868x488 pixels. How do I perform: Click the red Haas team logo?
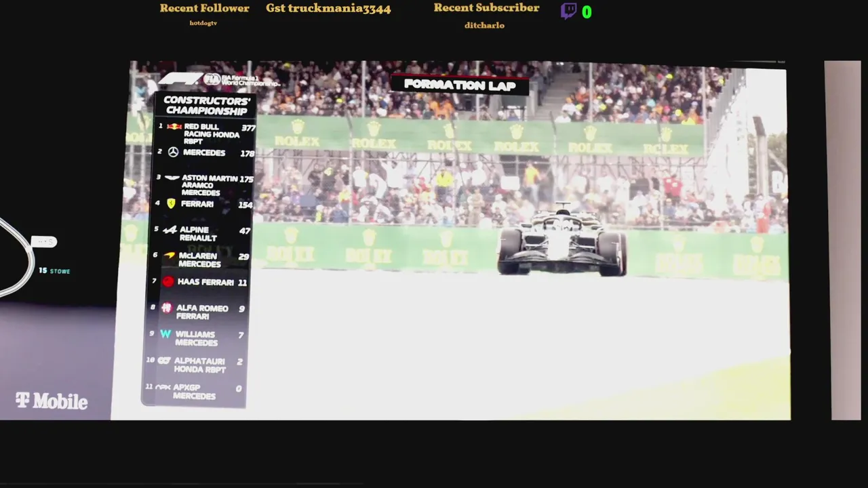point(167,281)
